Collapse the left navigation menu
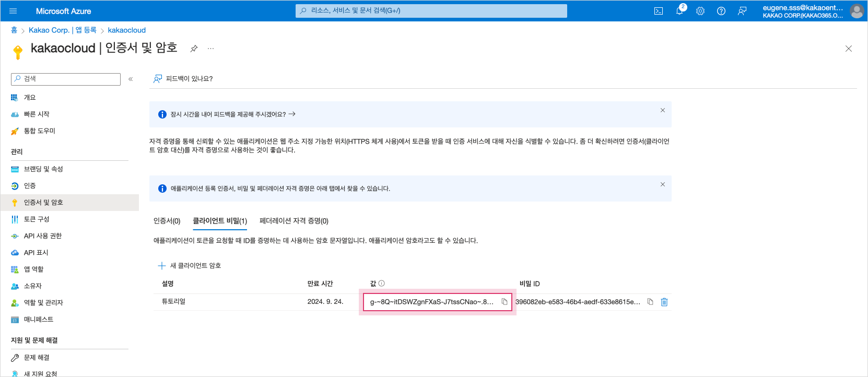Screen dimensions: 868x377 click(131, 79)
